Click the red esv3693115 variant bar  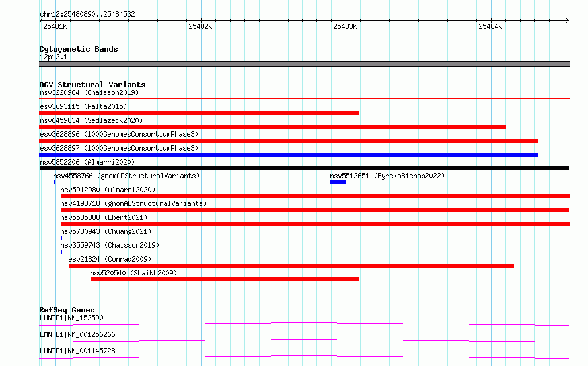[199, 113]
